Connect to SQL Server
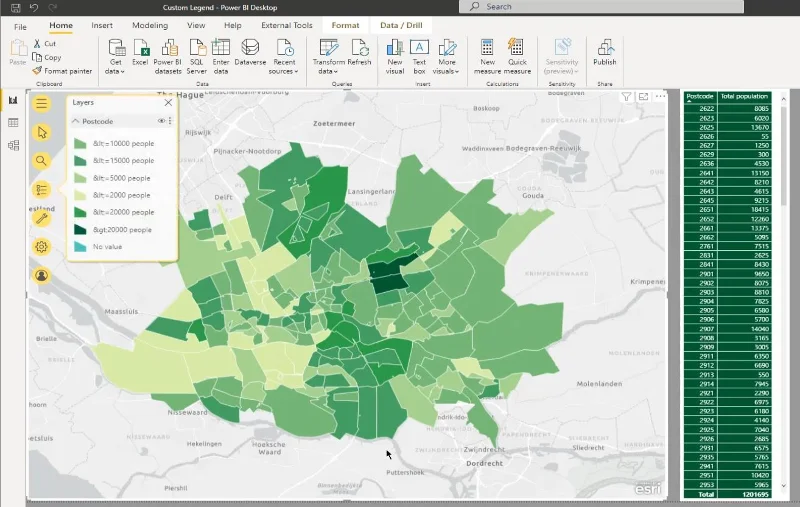 196,57
